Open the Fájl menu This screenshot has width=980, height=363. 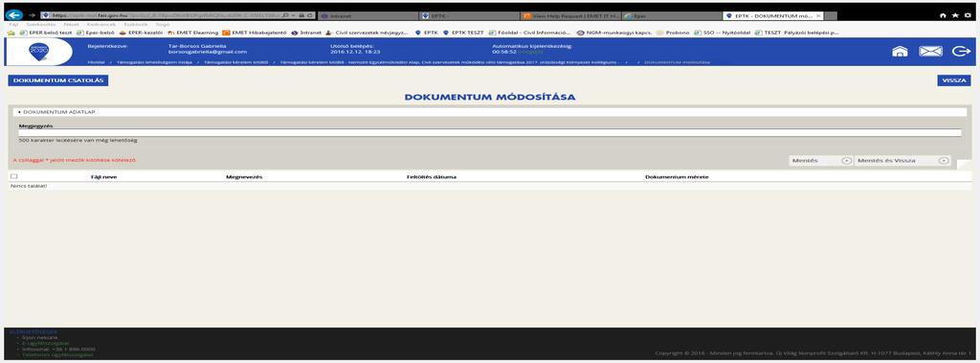(13, 24)
